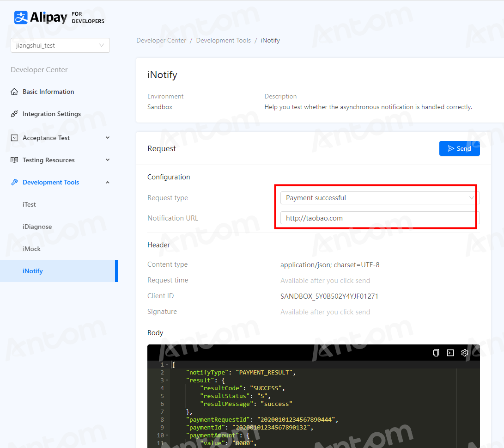Select iTest under Development Tools
The height and width of the screenshot is (448, 504).
point(29,204)
